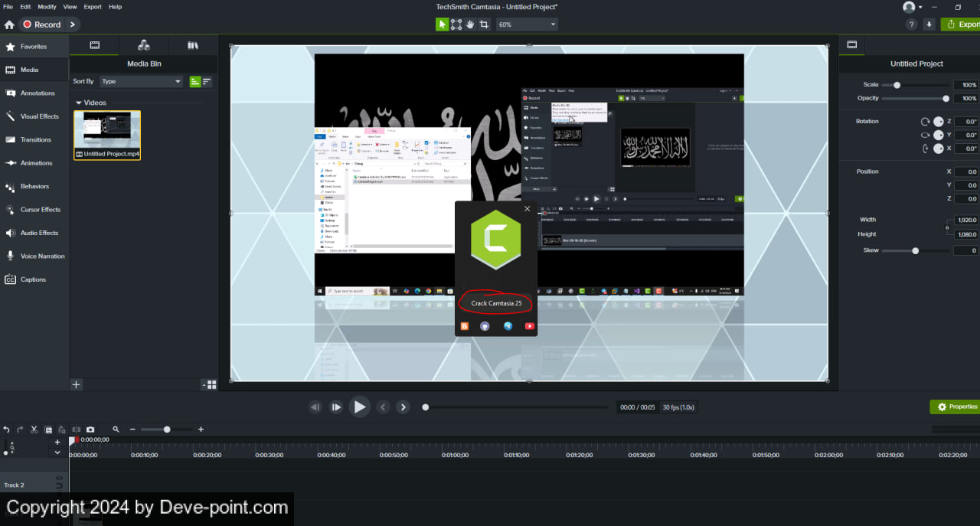
Task: Switch to the books library tab
Action: [192, 45]
